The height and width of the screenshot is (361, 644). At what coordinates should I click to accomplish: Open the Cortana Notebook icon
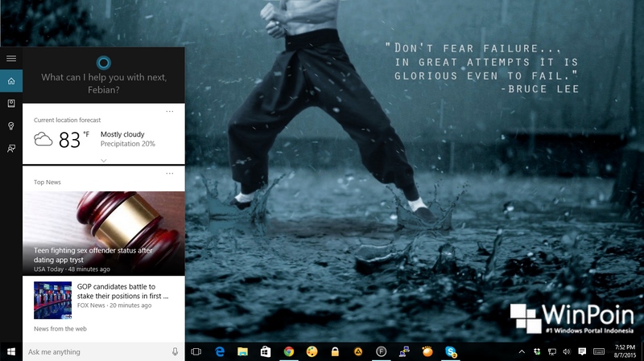11,104
